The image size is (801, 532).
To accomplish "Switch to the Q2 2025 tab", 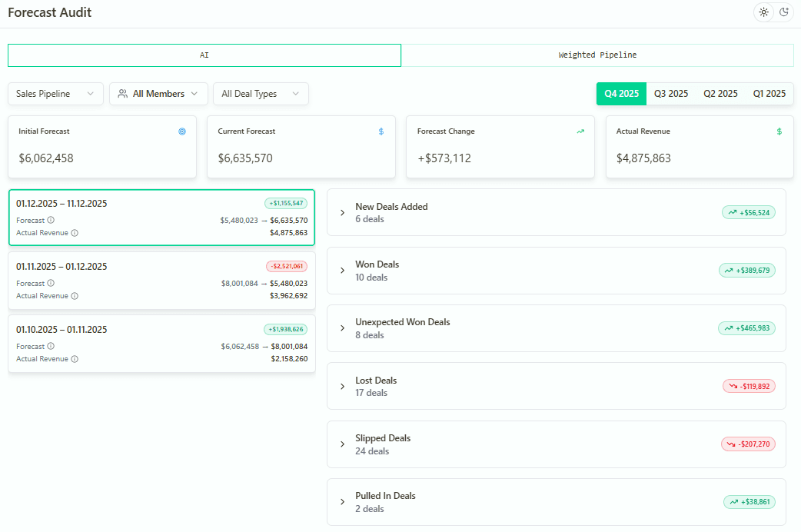I will [x=720, y=93].
